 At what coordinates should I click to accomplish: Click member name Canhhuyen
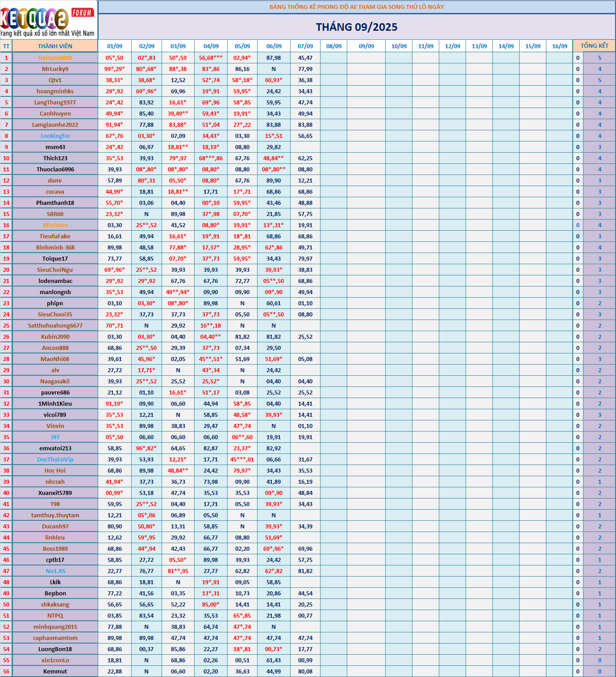(x=55, y=113)
